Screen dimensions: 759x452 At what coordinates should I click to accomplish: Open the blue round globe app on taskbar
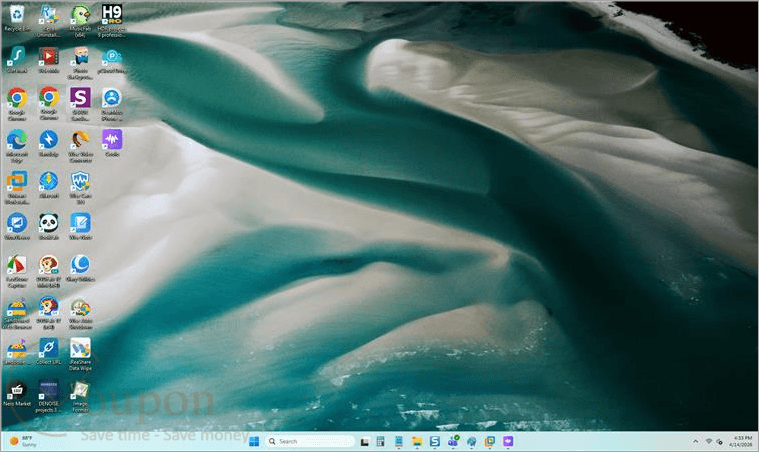[x=471, y=441]
